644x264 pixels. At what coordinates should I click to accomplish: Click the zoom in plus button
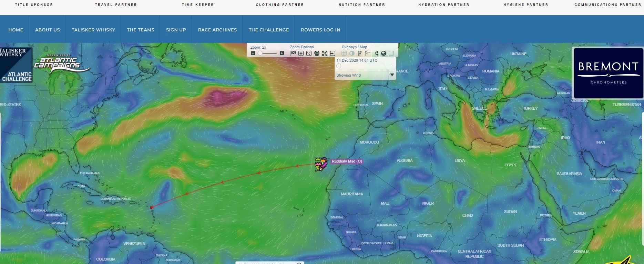[x=282, y=53]
